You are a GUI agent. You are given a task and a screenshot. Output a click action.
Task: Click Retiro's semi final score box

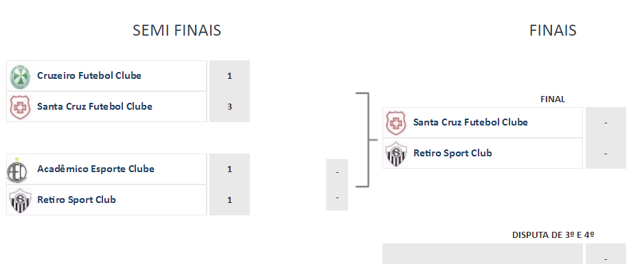pyautogui.click(x=229, y=200)
